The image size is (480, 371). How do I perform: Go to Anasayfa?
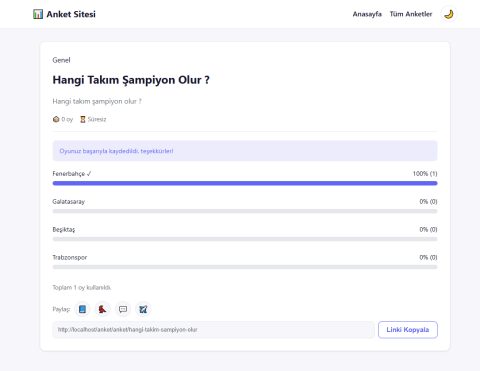(x=367, y=14)
